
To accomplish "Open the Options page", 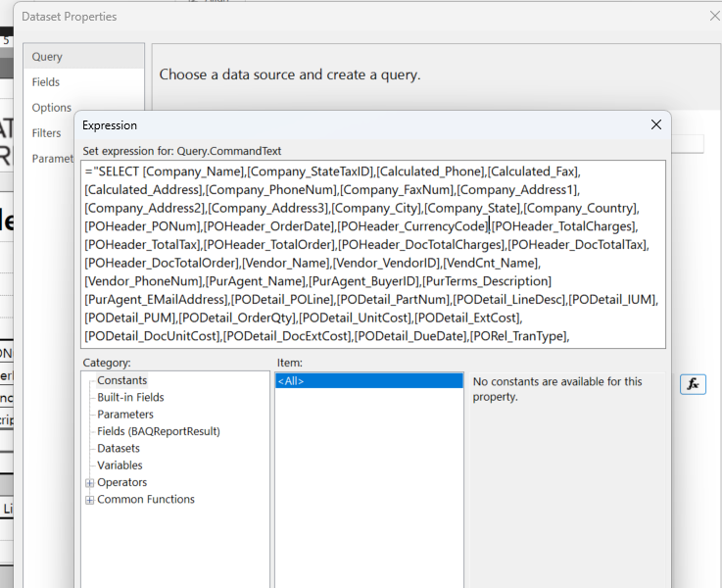I will [x=51, y=108].
